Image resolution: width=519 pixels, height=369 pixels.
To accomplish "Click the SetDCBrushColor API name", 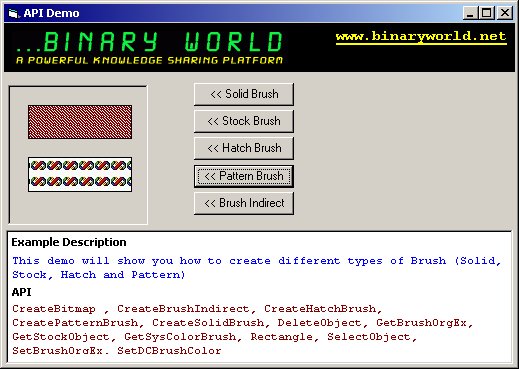I will tap(169, 351).
